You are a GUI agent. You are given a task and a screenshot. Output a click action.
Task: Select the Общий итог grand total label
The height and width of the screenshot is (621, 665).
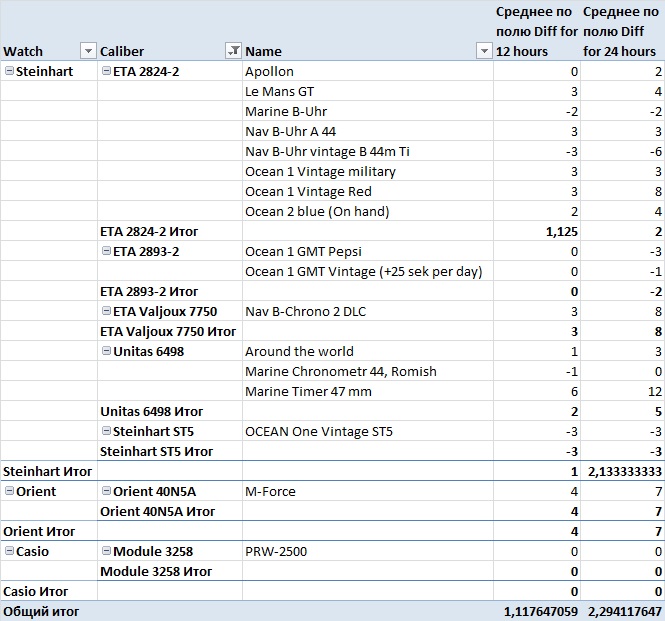42,611
